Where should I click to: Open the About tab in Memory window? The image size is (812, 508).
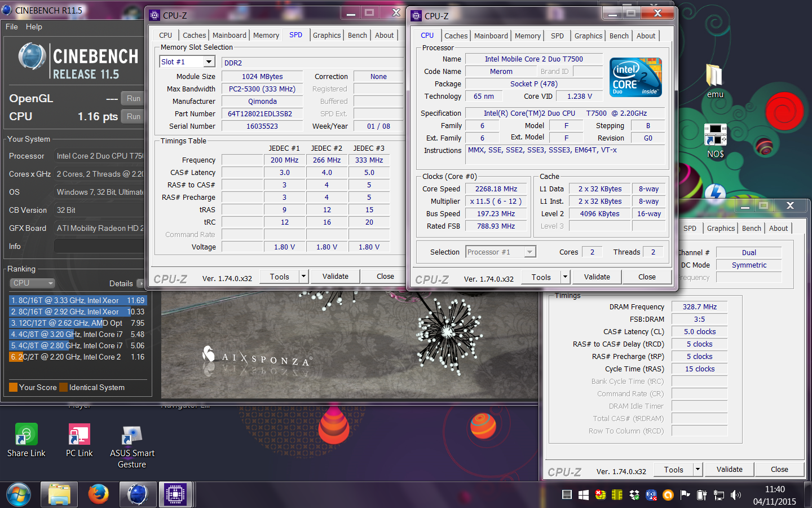pos(779,228)
